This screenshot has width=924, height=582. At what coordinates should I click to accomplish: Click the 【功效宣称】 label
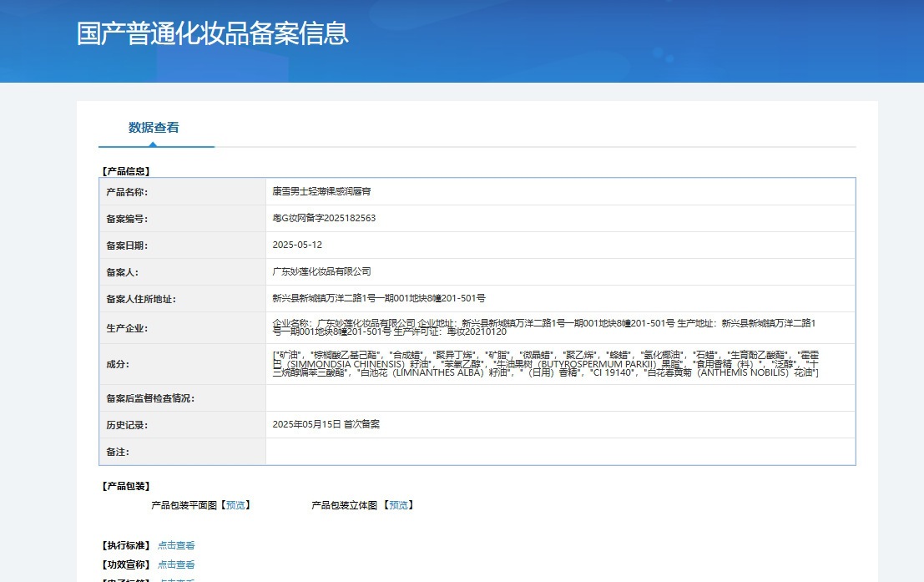(x=126, y=564)
